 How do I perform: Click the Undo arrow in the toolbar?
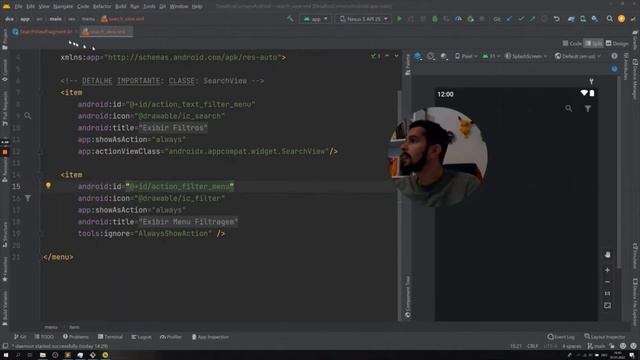(556, 19)
